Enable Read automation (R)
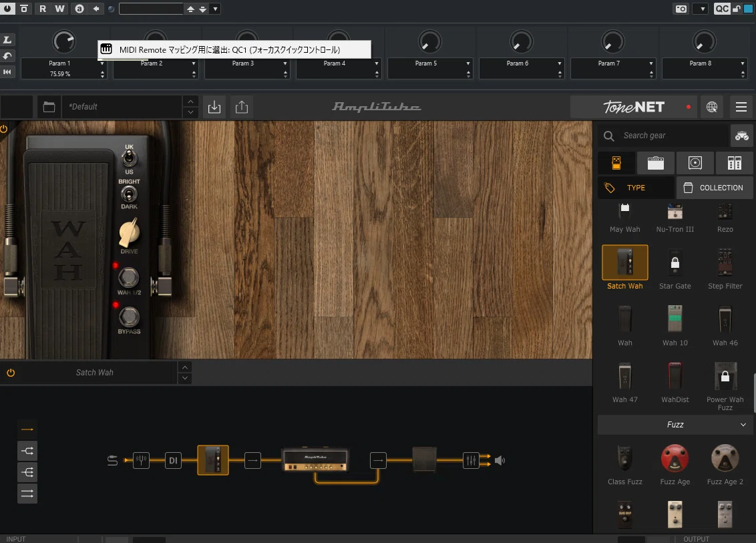This screenshot has width=756, height=543. tap(43, 9)
